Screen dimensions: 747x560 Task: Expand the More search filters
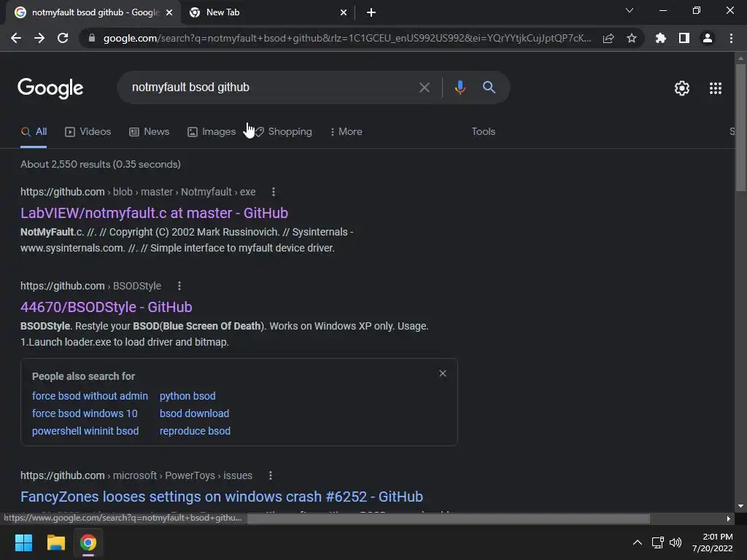click(x=347, y=131)
